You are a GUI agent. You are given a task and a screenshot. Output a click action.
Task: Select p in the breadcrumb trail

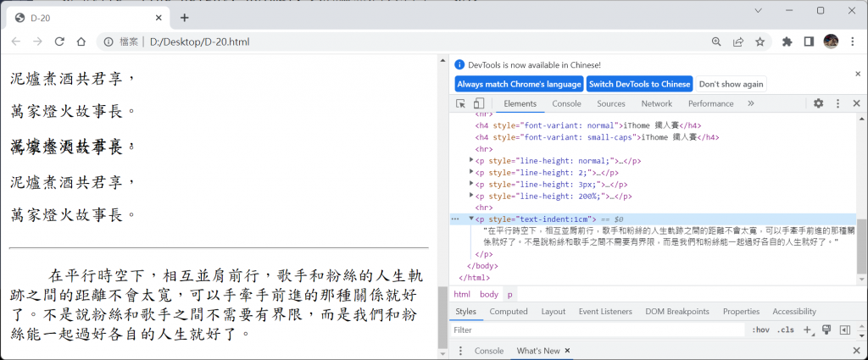pos(509,294)
